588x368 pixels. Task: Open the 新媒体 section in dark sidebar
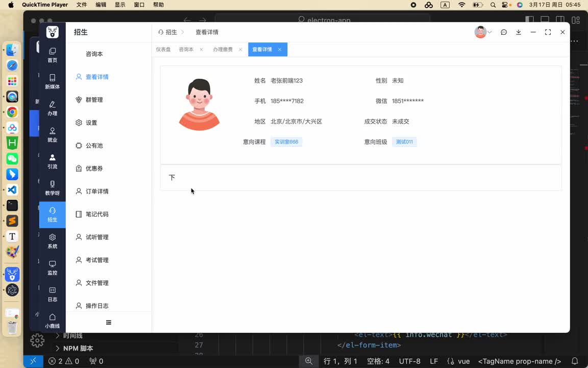click(x=52, y=81)
